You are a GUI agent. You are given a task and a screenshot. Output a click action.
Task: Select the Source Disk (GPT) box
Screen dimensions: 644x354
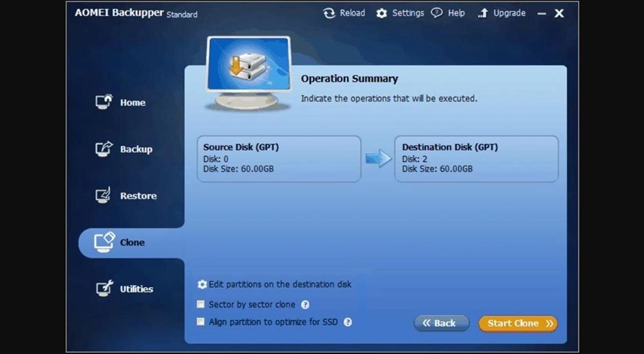[279, 159]
